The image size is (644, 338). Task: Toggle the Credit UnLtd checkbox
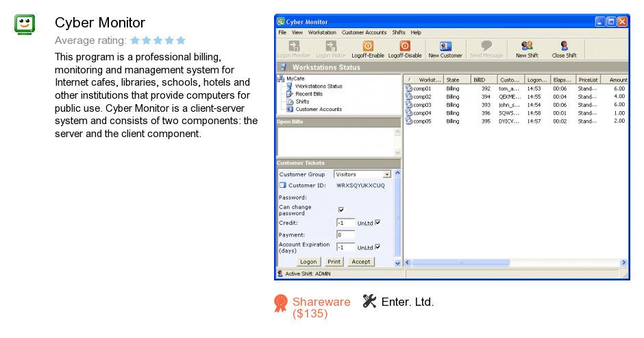(377, 222)
